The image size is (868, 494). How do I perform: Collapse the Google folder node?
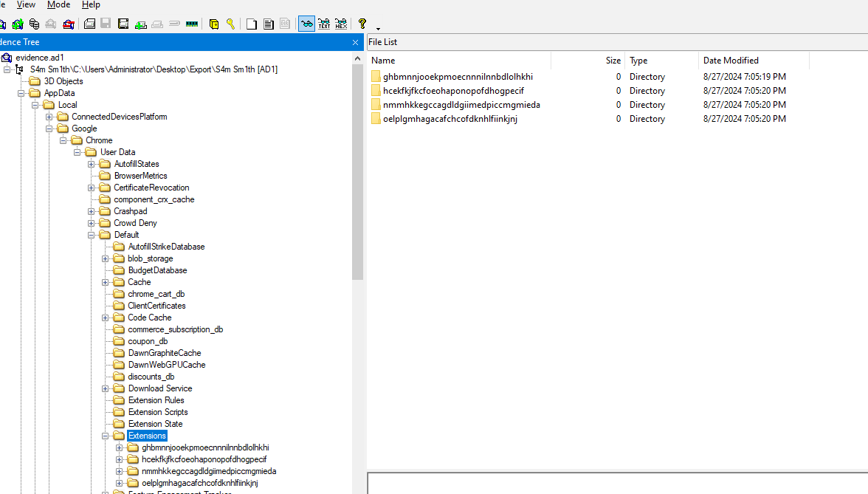coord(49,128)
